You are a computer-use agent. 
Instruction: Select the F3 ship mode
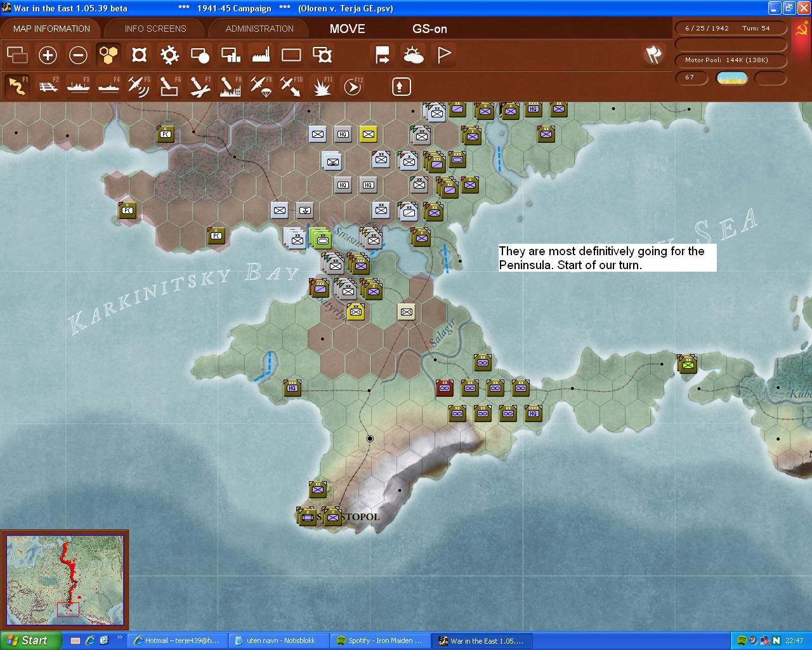pos(78,86)
